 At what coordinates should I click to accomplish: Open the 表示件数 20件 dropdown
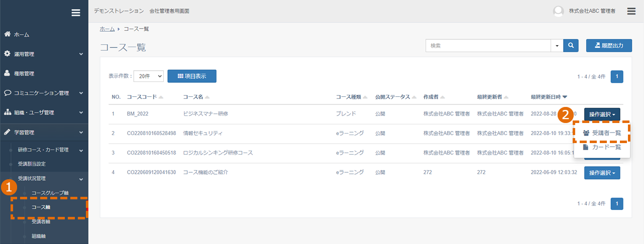149,76
